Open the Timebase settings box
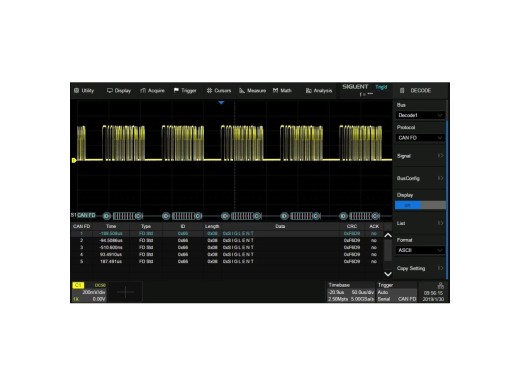The width and height of the screenshot is (520, 380). (x=351, y=292)
